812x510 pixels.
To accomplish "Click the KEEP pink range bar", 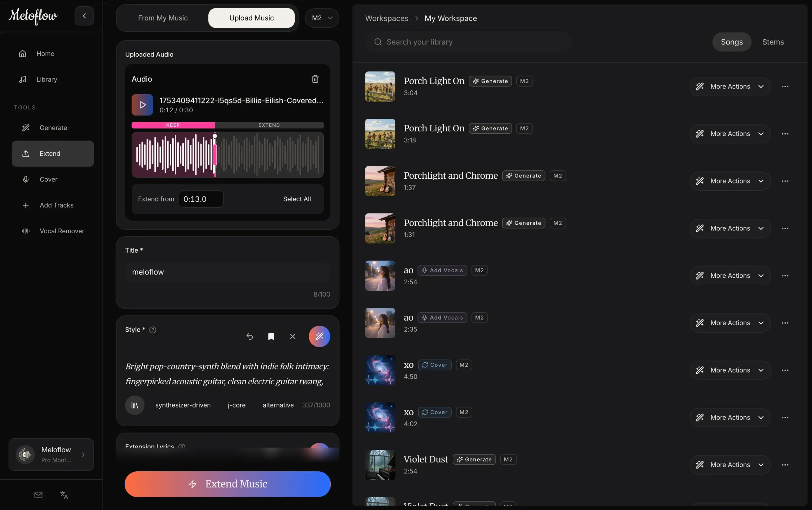I will tap(173, 125).
